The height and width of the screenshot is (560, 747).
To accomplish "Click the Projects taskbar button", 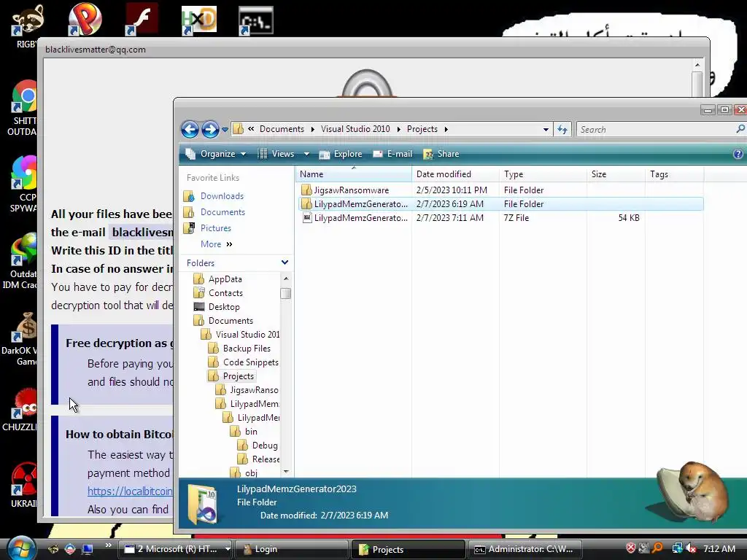I will [x=408, y=549].
